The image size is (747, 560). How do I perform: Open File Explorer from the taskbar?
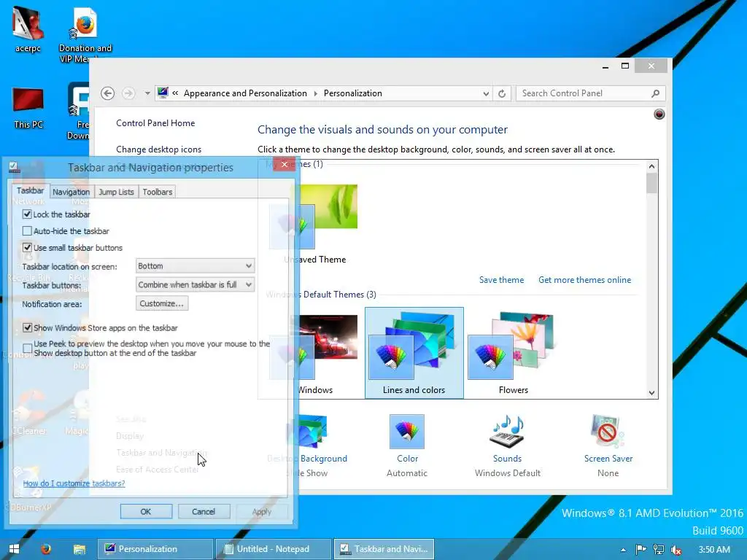[x=79, y=549]
